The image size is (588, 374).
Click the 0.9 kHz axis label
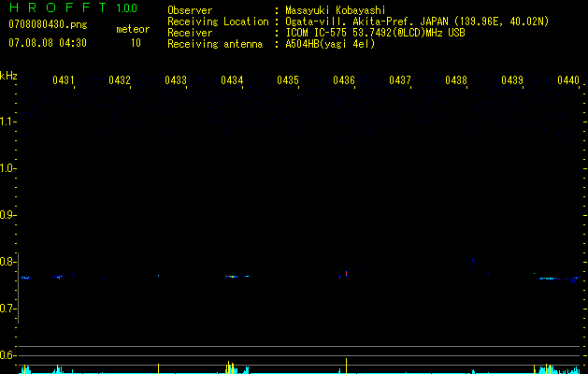(7, 215)
